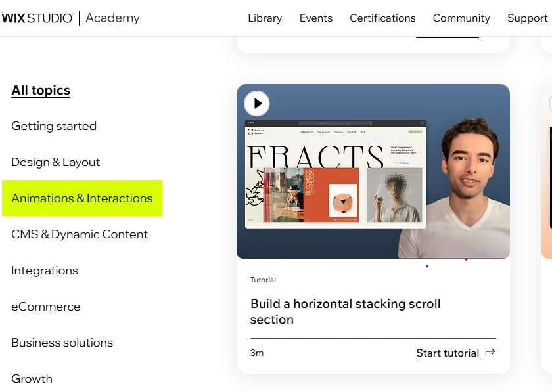The width and height of the screenshot is (552, 392).
Task: Play the horizontal stacking scroll tutorial video
Action: click(x=257, y=104)
